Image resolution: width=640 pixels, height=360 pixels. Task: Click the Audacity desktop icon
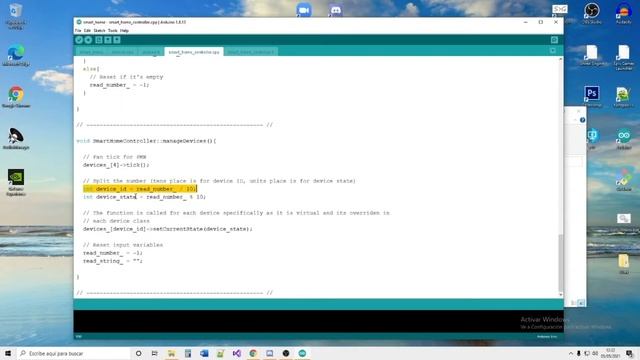pos(623,13)
